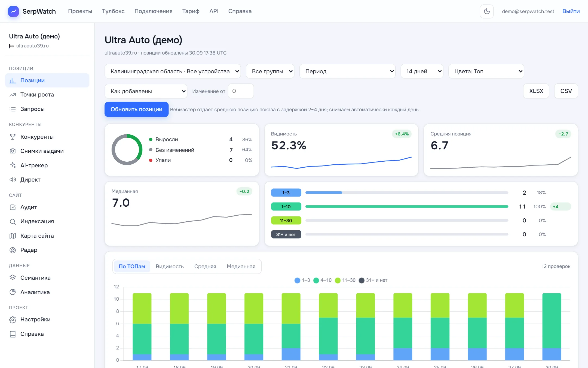The image size is (588, 368).
Task: Toggle dark mode with the moon icon
Action: pyautogui.click(x=486, y=11)
